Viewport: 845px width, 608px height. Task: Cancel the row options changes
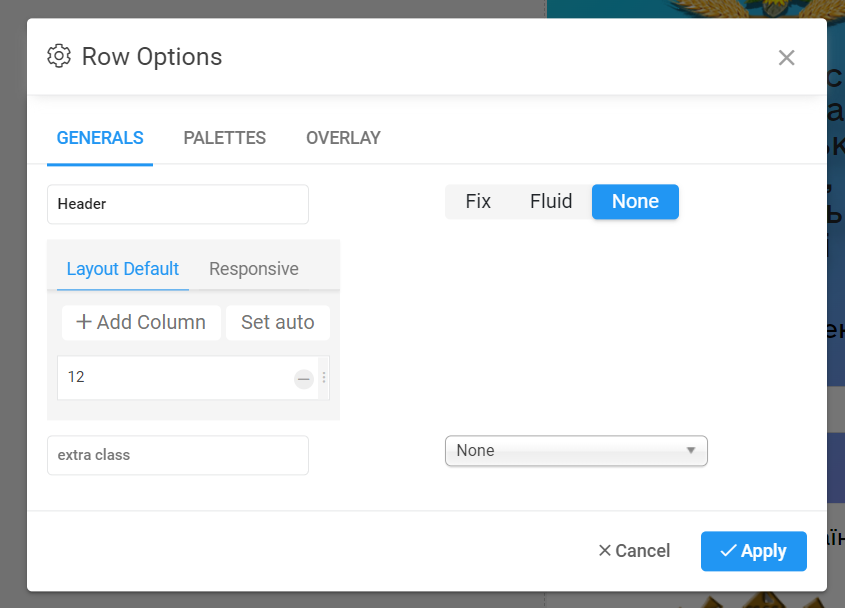tap(634, 551)
